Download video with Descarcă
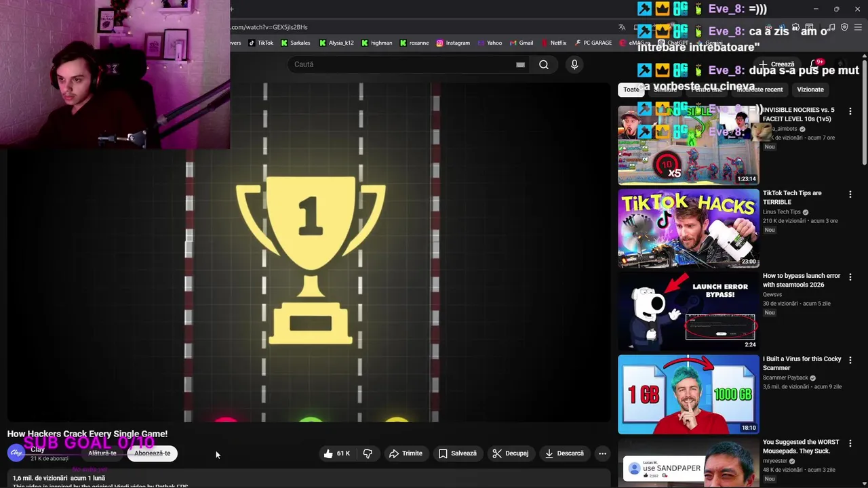The image size is (868, 488). (x=564, y=453)
